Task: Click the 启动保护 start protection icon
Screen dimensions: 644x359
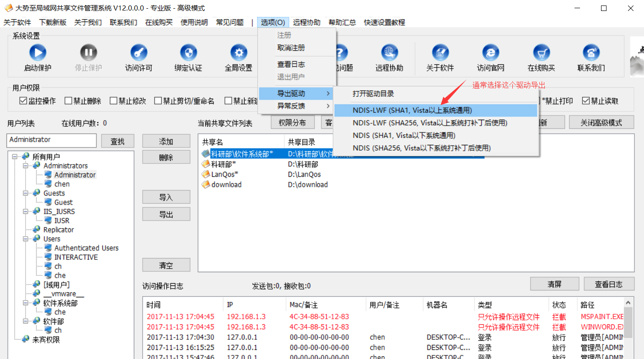Action: (37, 53)
